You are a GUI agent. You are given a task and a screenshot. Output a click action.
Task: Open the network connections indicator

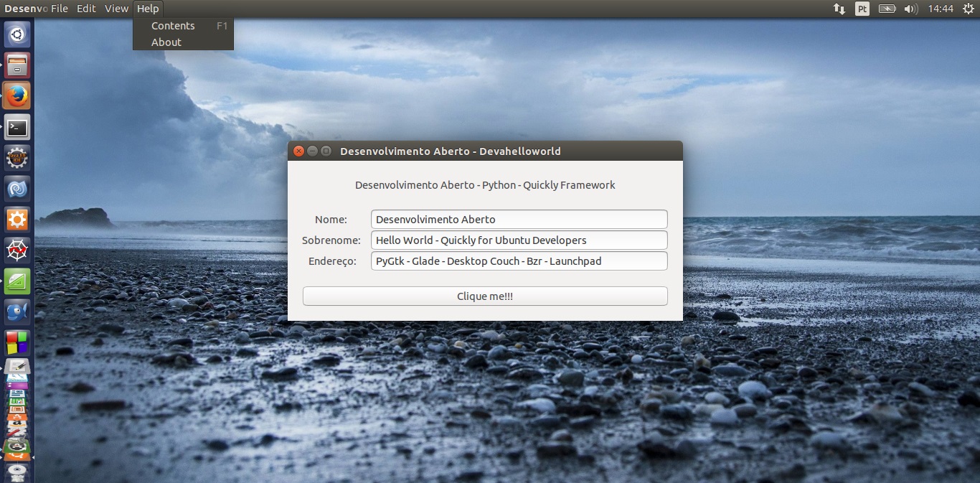click(x=839, y=9)
